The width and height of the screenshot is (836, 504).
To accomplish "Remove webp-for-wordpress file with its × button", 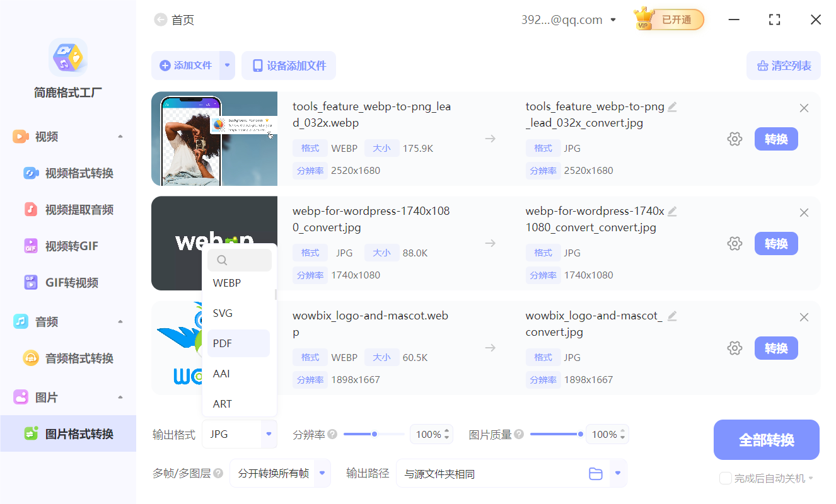I will (x=804, y=212).
